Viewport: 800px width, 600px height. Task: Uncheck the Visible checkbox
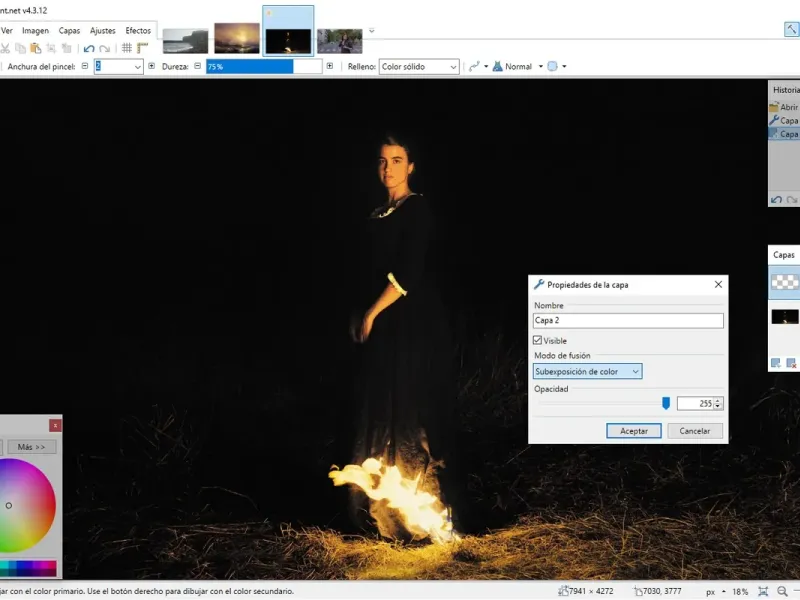tap(537, 340)
